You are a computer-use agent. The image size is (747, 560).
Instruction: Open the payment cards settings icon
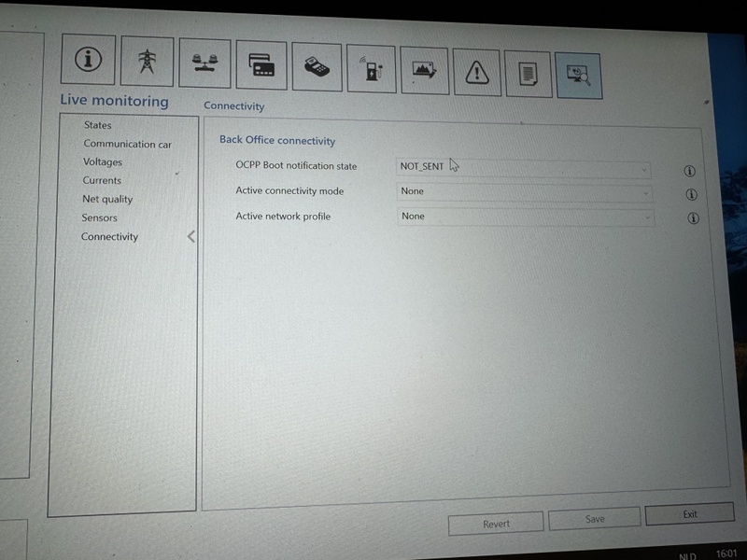pyautogui.click(x=261, y=65)
